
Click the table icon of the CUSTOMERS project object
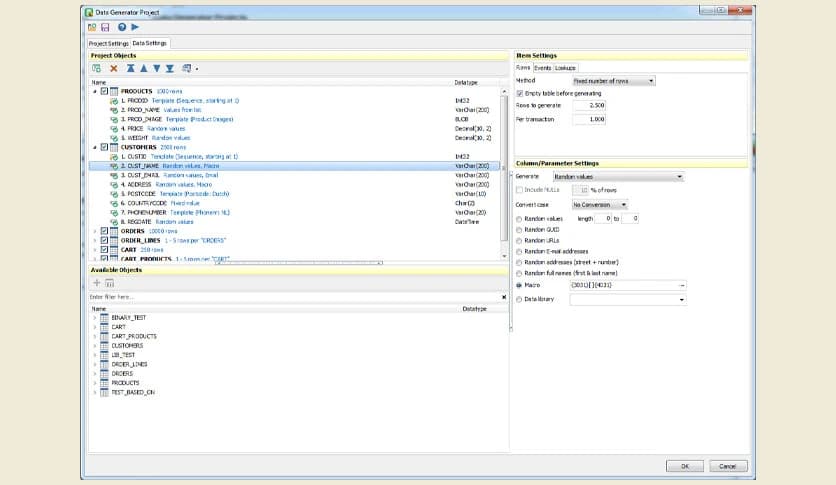pos(114,147)
